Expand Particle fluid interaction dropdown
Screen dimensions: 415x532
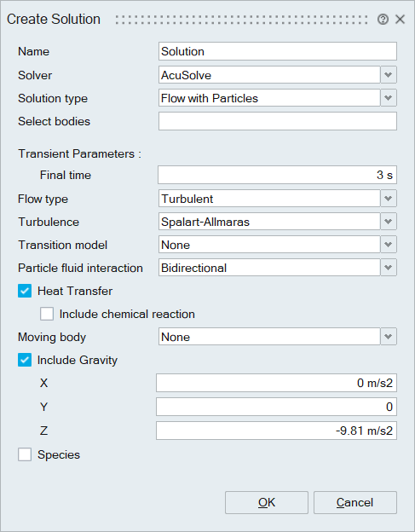389,268
